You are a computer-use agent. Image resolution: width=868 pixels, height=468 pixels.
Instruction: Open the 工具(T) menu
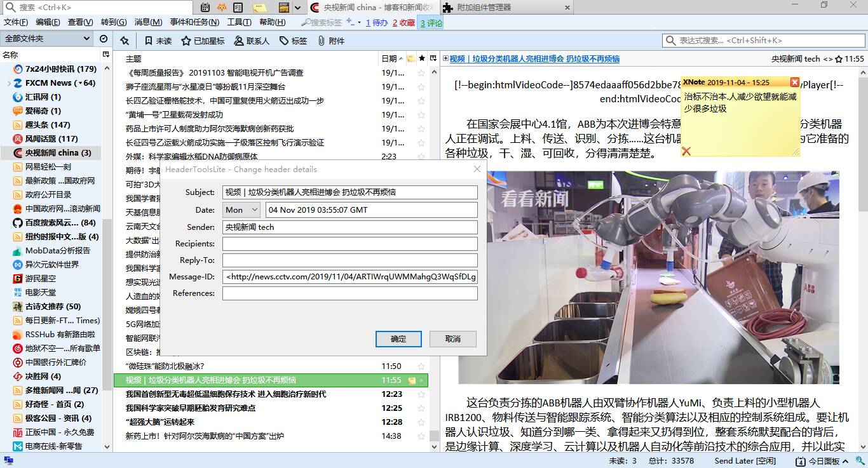click(x=240, y=22)
